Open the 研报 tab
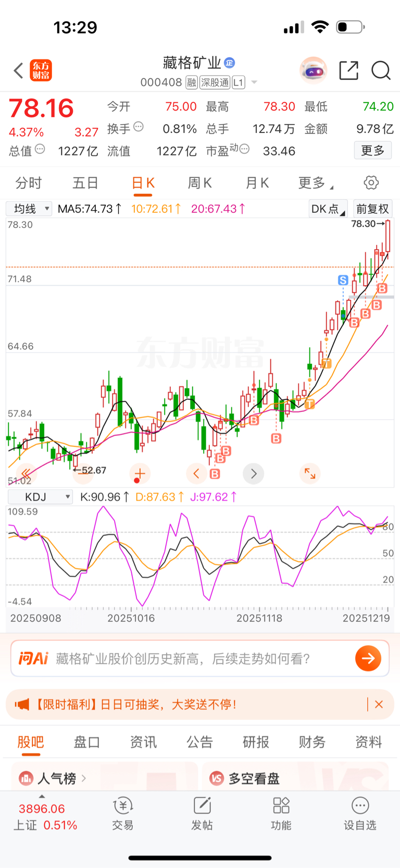 [x=256, y=742]
